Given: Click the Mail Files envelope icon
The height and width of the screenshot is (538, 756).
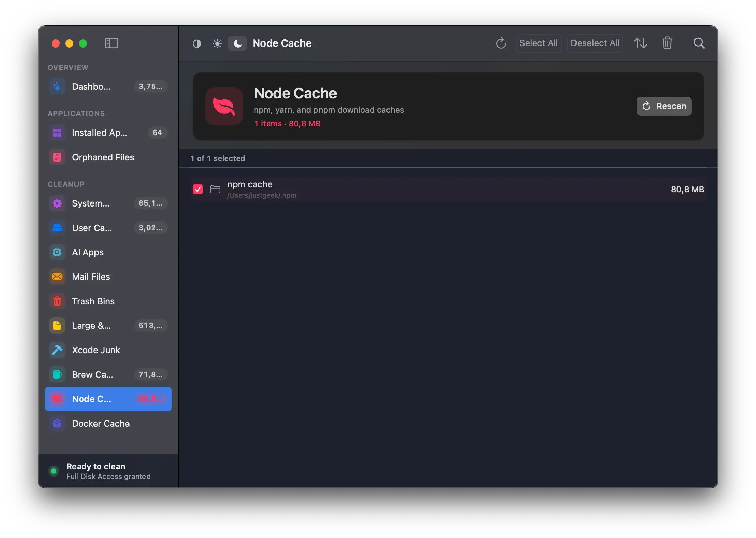Looking at the screenshot, I should coord(57,277).
